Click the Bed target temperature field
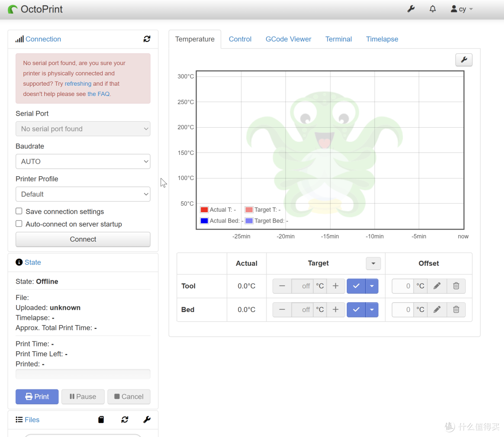This screenshot has width=504, height=437. click(x=302, y=309)
